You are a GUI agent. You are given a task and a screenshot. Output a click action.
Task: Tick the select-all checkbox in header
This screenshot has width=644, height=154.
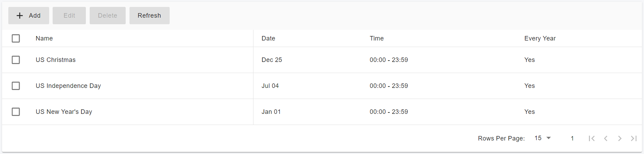tap(16, 38)
